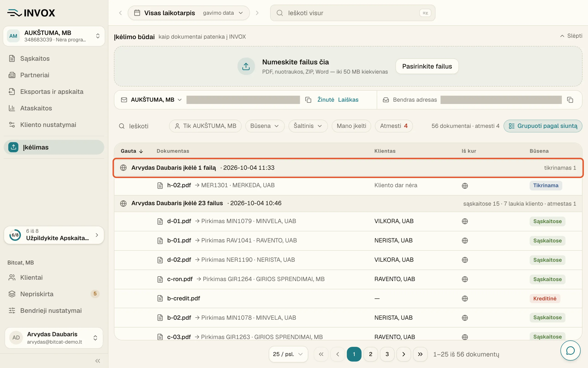Click Pasirinkite failus button
This screenshot has height=368, width=588.
coord(427,66)
